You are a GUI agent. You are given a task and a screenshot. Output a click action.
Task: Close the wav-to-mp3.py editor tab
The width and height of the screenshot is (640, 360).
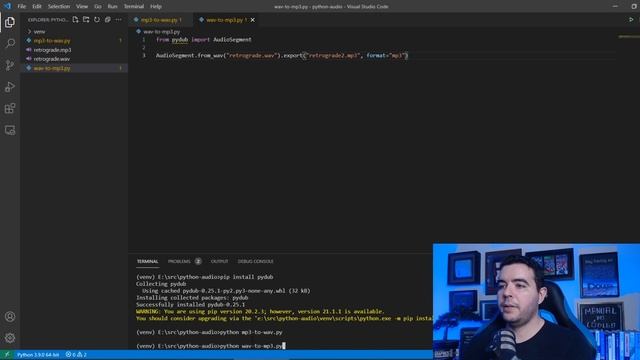pyautogui.click(x=253, y=20)
